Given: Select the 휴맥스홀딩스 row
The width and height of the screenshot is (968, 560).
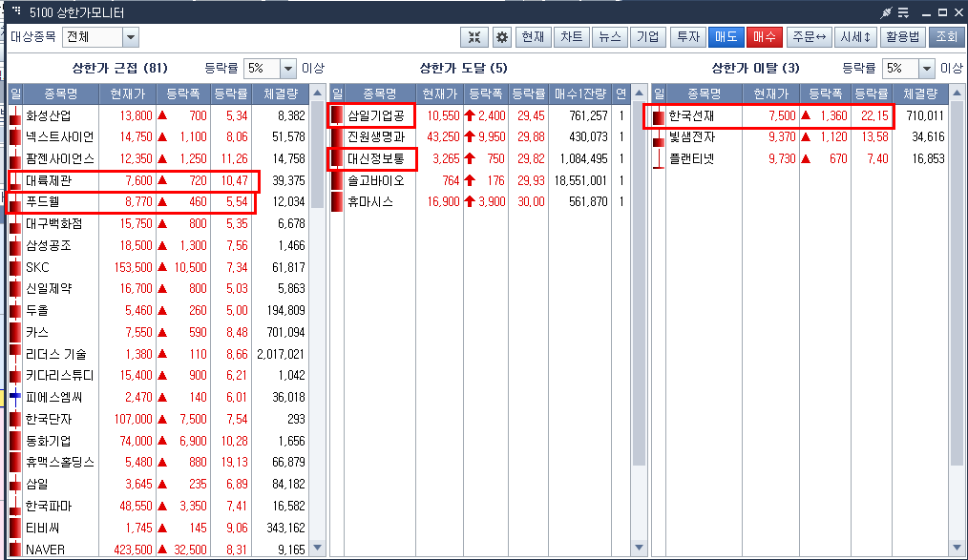Looking at the screenshot, I should pyautogui.click(x=158, y=462).
